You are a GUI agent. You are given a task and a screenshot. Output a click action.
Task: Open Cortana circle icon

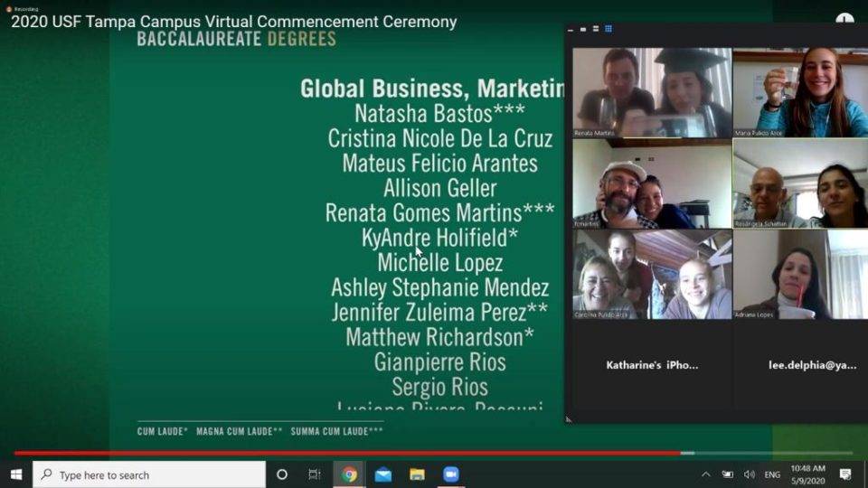pyautogui.click(x=282, y=474)
